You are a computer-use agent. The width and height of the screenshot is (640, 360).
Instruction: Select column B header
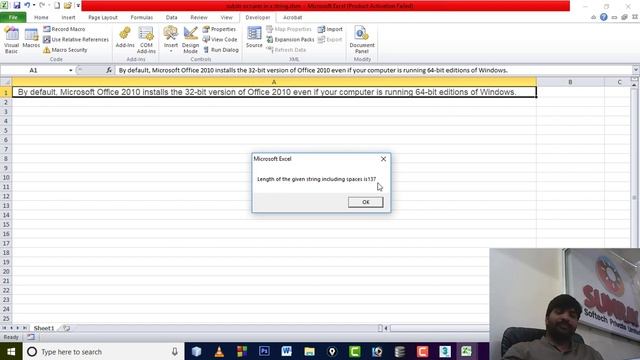pyautogui.click(x=570, y=82)
